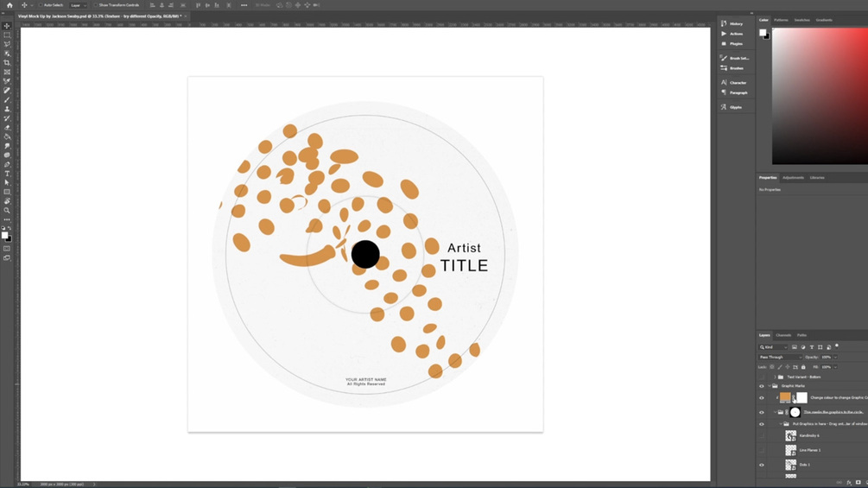Open the Actions panel button
The width and height of the screenshot is (868, 488).
click(732, 34)
